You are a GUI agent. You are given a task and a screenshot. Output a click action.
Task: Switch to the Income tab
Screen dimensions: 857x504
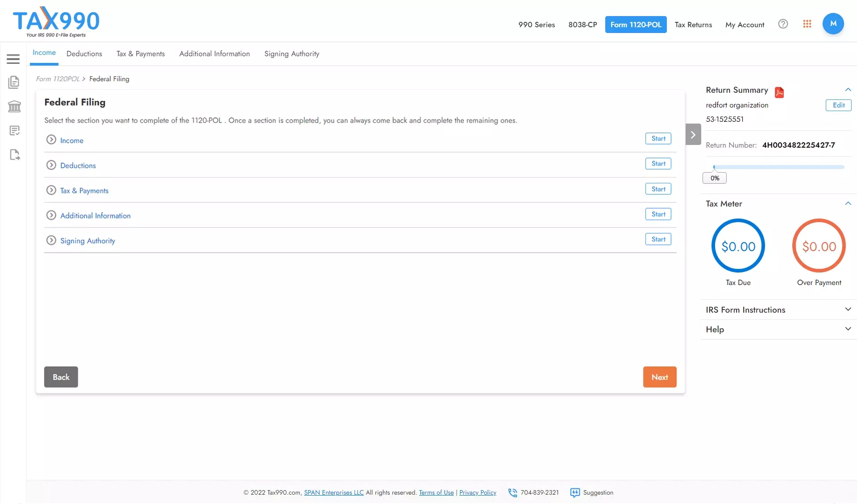pos(44,53)
